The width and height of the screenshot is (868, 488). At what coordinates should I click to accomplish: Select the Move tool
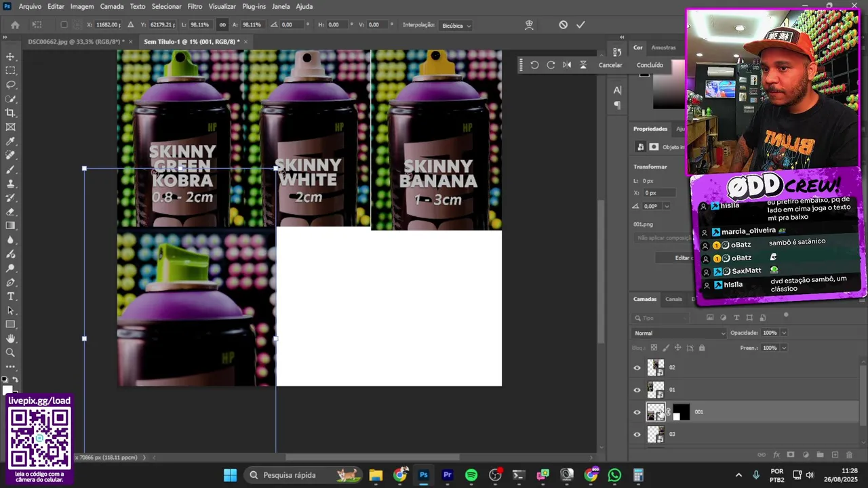click(10, 56)
